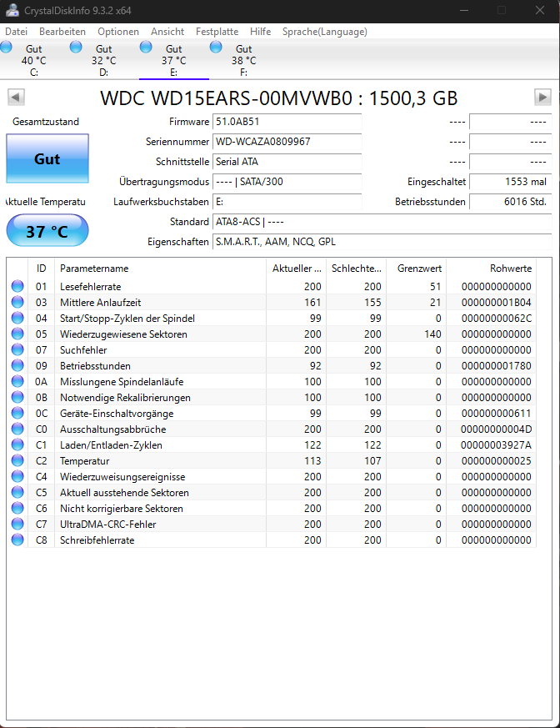The height and width of the screenshot is (728, 560).
Task: Click the blue Gut health status button
Action: (x=47, y=158)
